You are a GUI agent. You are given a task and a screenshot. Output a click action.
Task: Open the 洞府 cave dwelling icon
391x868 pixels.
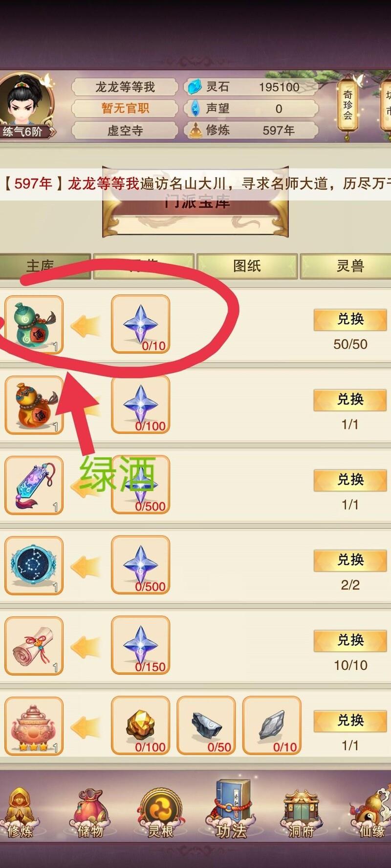pos(301,813)
